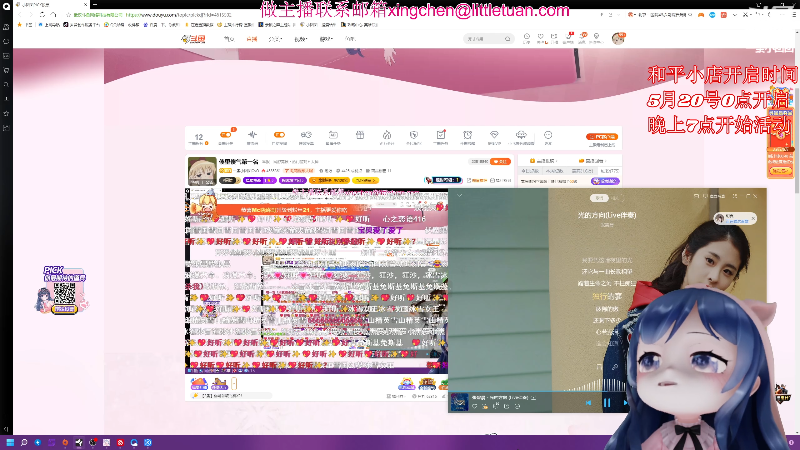Open the checklist task icon with red dot
The height and width of the screenshot is (450, 800).
tap(441, 136)
